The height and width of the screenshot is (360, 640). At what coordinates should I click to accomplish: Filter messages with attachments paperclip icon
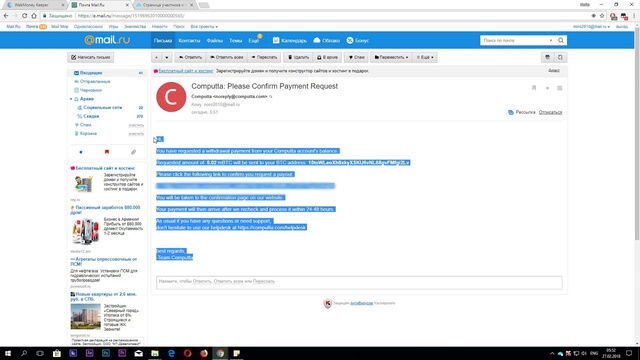pos(133,152)
